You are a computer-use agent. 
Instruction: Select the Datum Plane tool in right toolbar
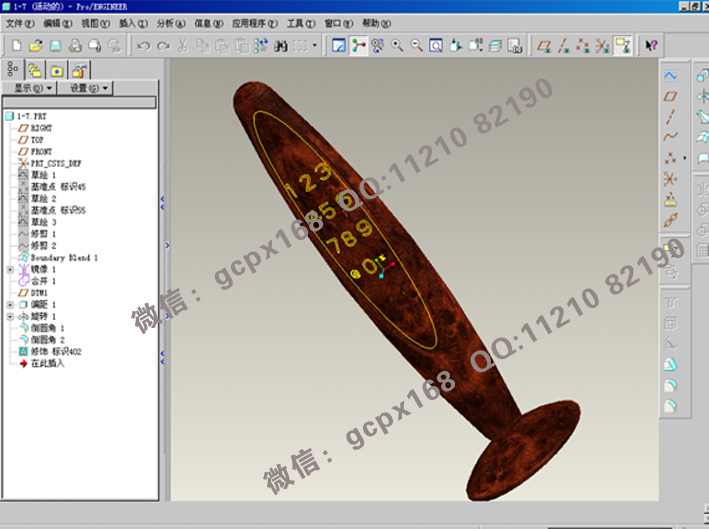(671, 96)
